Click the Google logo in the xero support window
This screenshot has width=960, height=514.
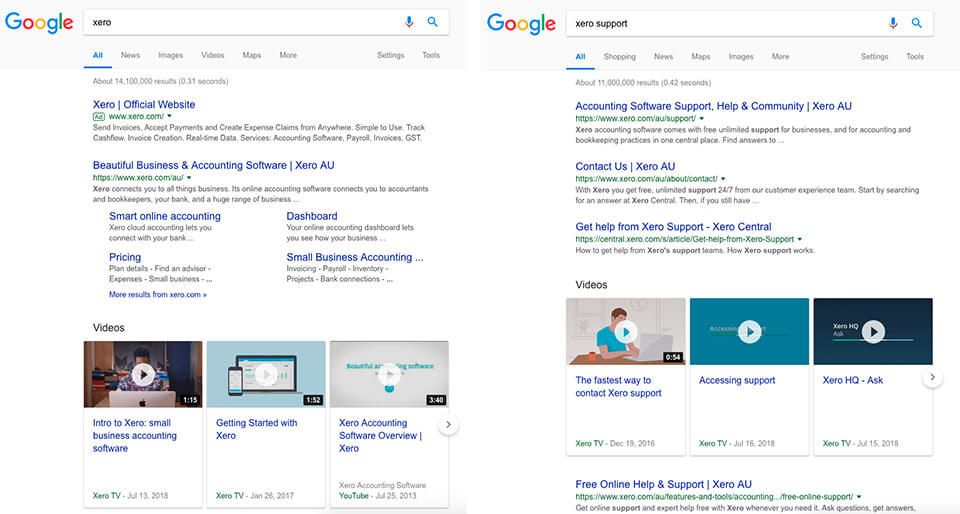tap(522, 24)
